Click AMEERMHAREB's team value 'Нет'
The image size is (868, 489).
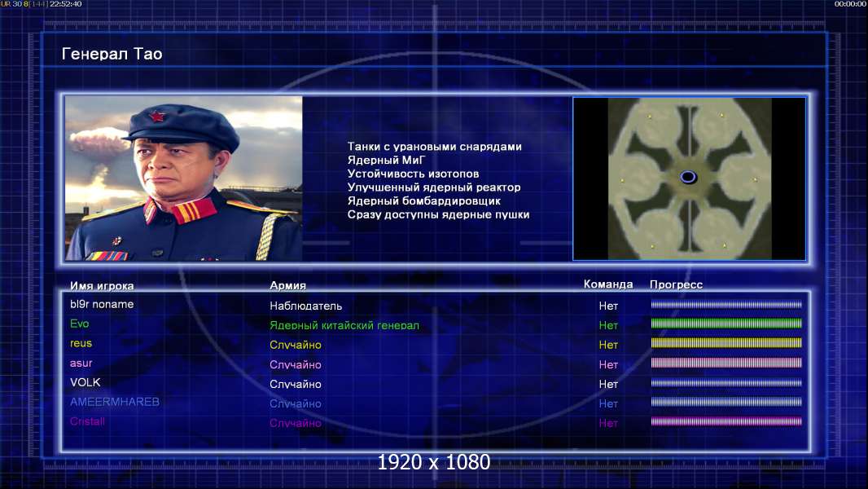608,403
